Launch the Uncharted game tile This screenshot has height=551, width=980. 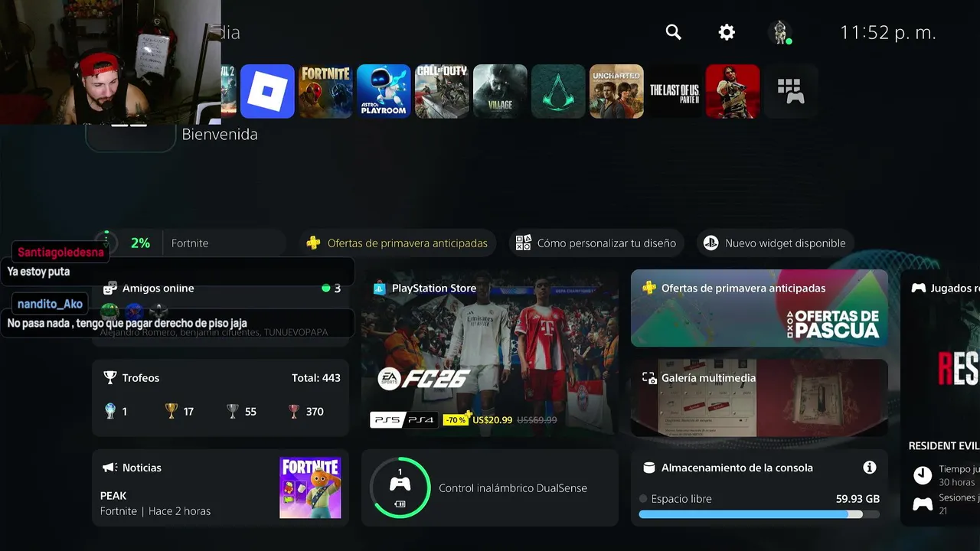pos(616,91)
